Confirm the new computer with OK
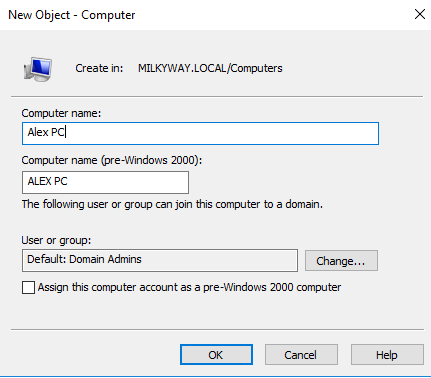The width and height of the screenshot is (431, 378). coord(216,355)
